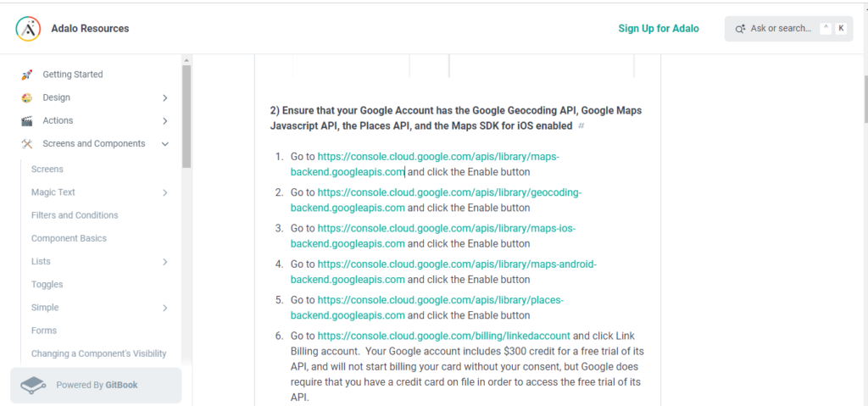Open the Magic Text page
868x406 pixels.
53,192
